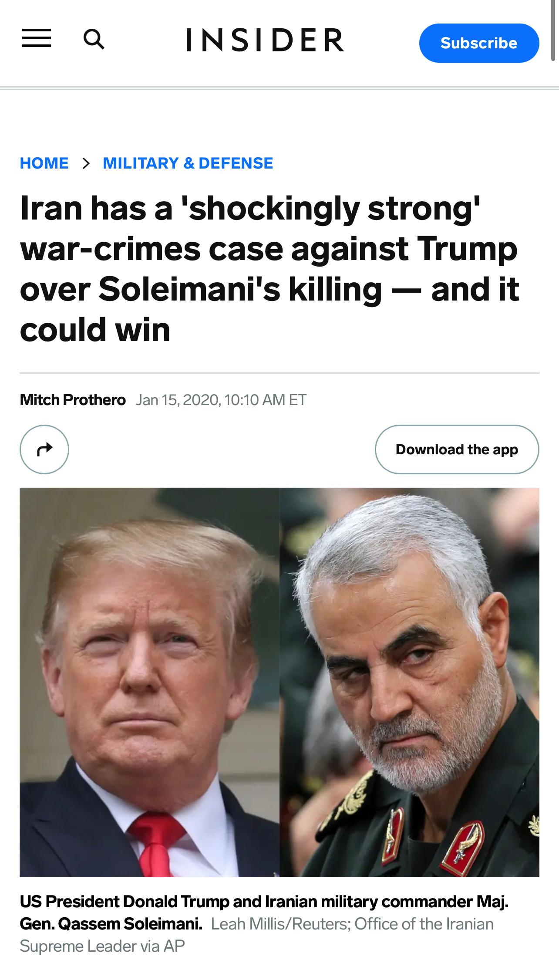Click the 10:10 AM ET timestamp
559x980 pixels.
click(266, 400)
